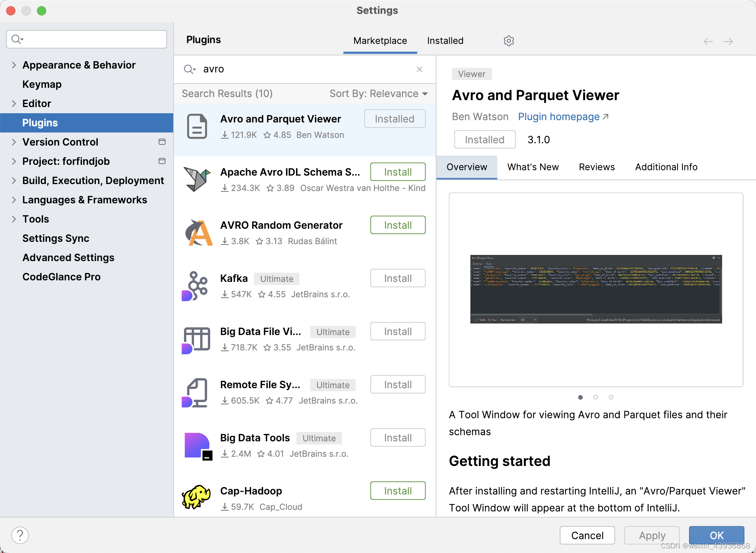Click the AVRO Random Generator icon
The width and height of the screenshot is (756, 553).
click(198, 233)
